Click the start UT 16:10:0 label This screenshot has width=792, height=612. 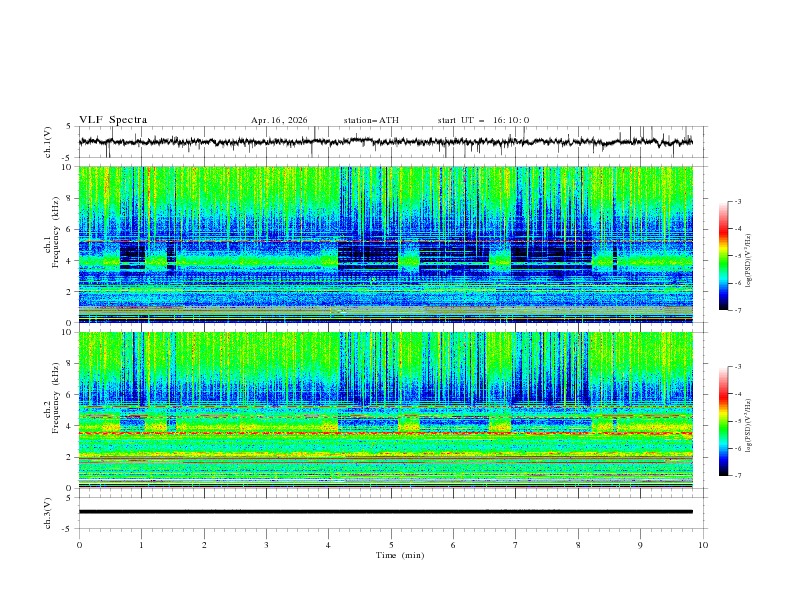click(483, 120)
